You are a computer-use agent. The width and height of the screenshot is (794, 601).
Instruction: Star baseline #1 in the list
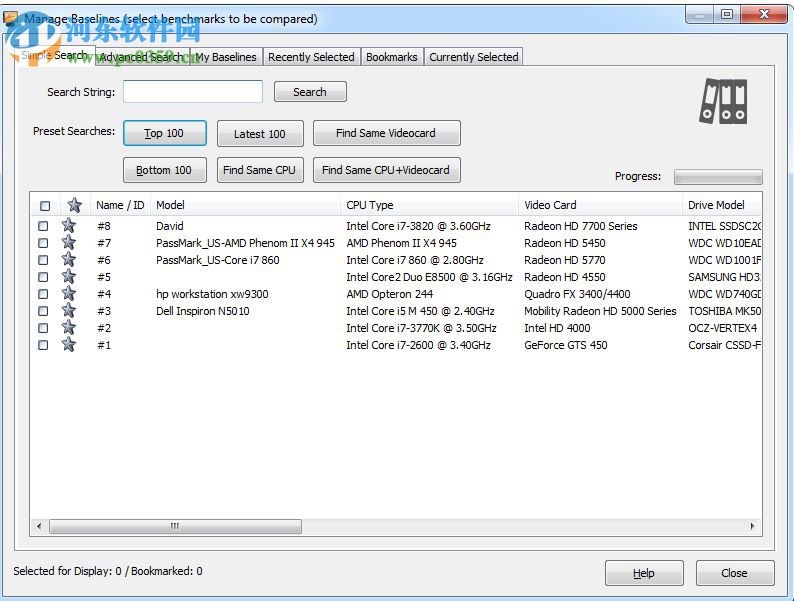pos(69,344)
